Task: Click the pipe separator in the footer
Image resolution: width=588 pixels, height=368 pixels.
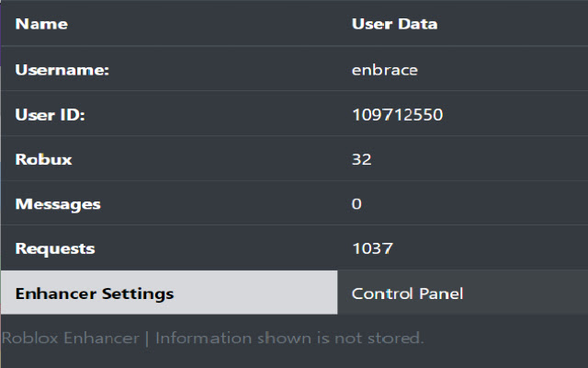Action: click(x=147, y=338)
